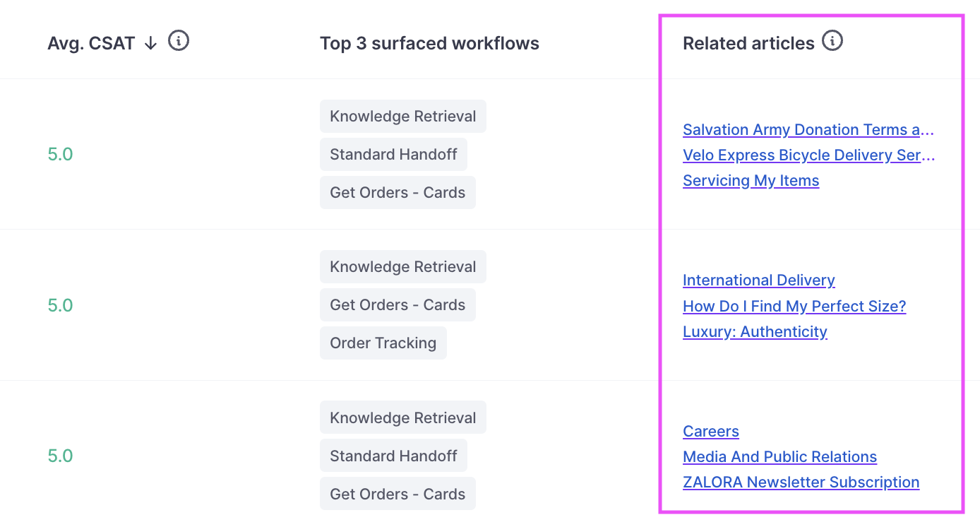This screenshot has height=527, width=980.
Task: Click Standard Handoff tag in first row
Action: click(393, 154)
